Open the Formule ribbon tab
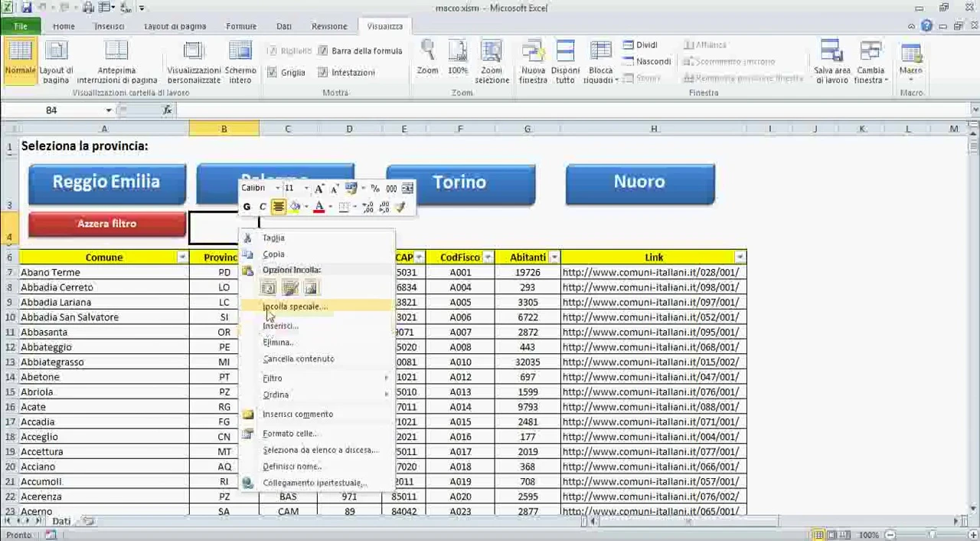This screenshot has width=980, height=541. pos(240,26)
